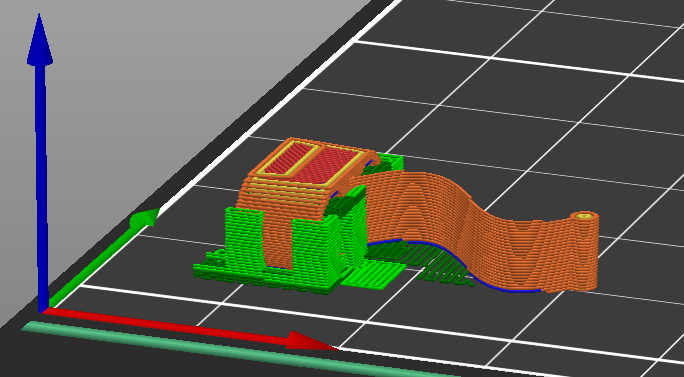This screenshot has height=377, width=684.
Task: Click the origin where the axes meet
Action: [44, 309]
